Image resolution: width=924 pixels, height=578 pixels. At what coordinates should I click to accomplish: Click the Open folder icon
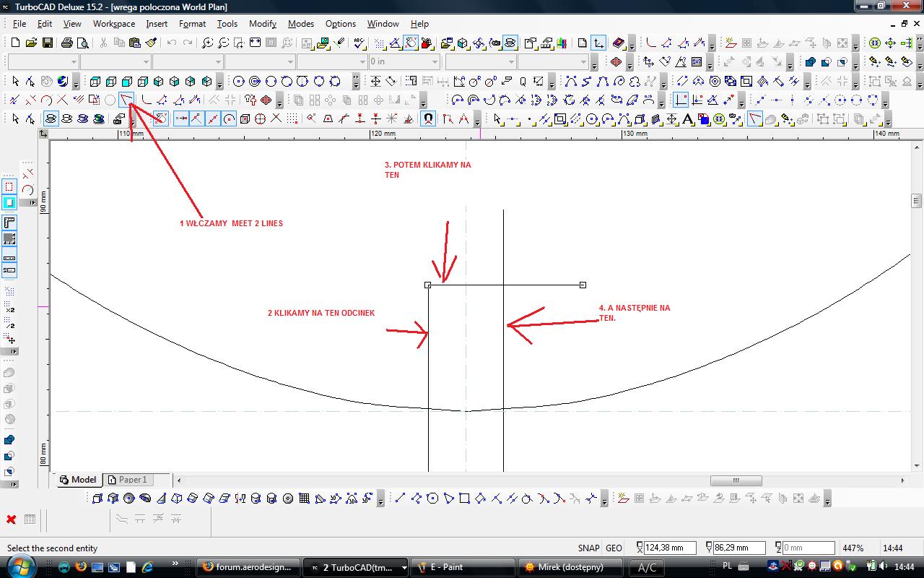[31, 43]
